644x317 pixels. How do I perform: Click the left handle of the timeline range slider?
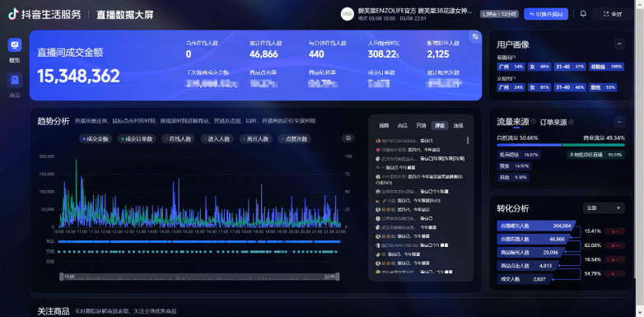coord(62,277)
